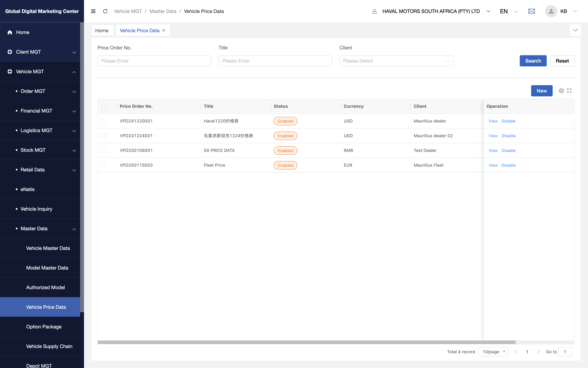Screen dimensions: 588x368
Task: Select page 1 in pagination
Action: tap(527, 352)
